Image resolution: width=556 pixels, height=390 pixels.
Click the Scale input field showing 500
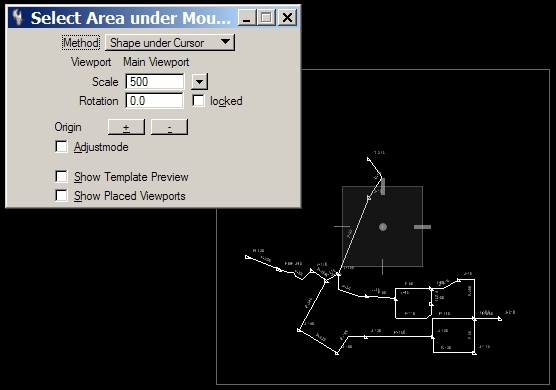click(155, 82)
